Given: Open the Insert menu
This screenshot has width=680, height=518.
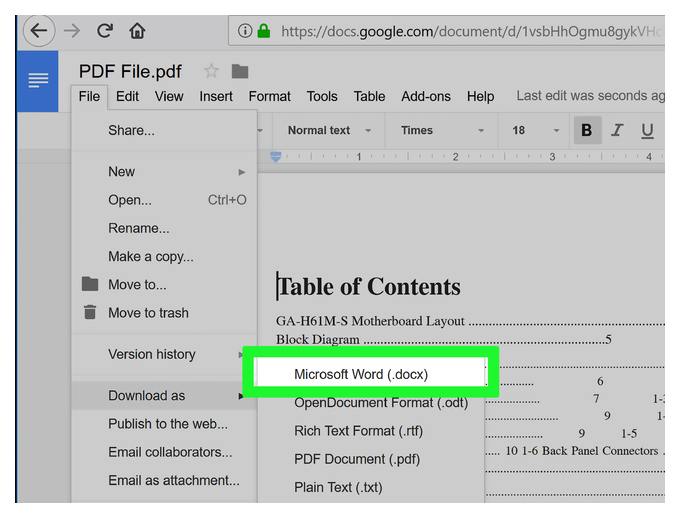Looking at the screenshot, I should pyautogui.click(x=216, y=96).
